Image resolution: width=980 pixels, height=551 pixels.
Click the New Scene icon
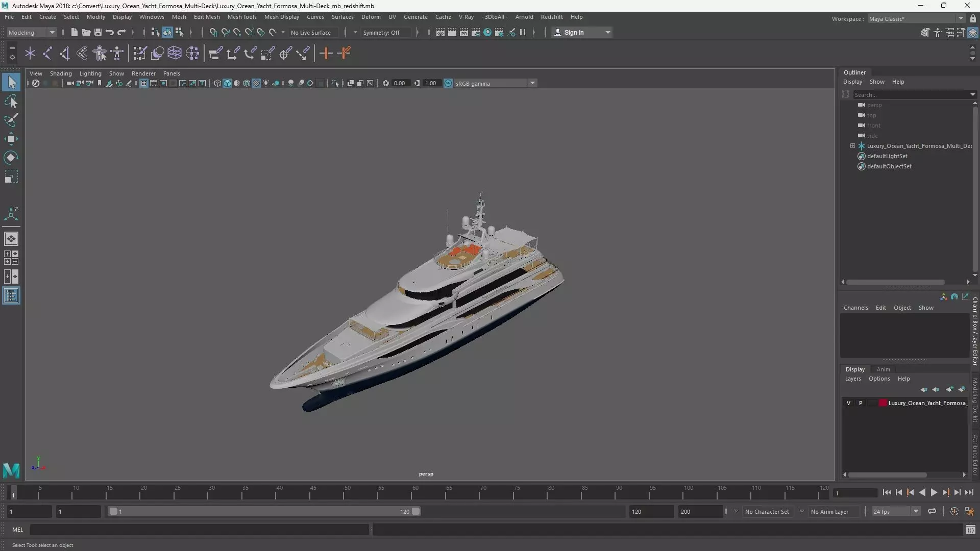click(x=74, y=32)
